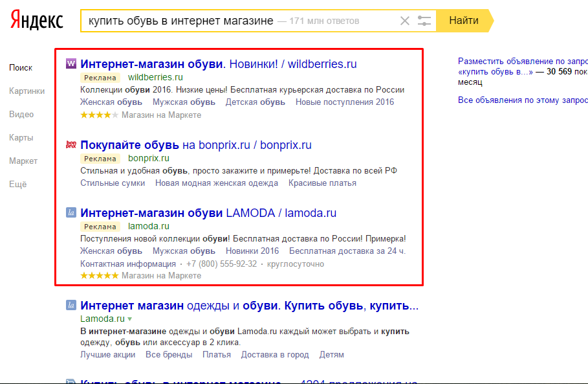Click the Реклама badge on bonprix ad
This screenshot has height=384, width=588.
click(100, 159)
